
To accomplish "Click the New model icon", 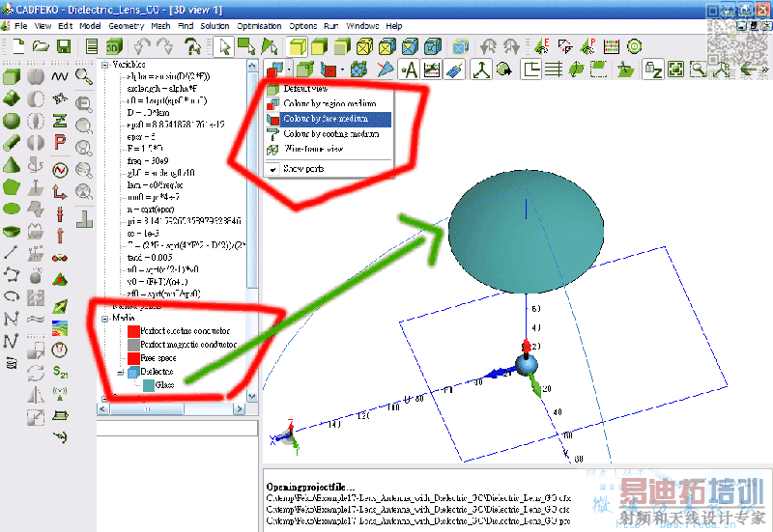I will pyautogui.click(x=18, y=46).
